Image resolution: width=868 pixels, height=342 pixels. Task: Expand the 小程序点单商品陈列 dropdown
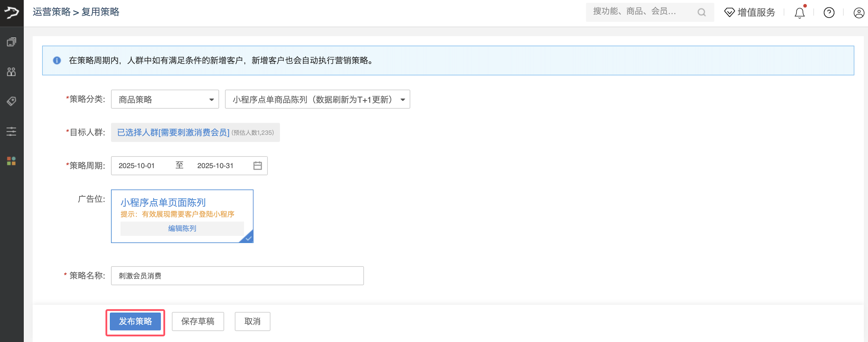point(317,99)
